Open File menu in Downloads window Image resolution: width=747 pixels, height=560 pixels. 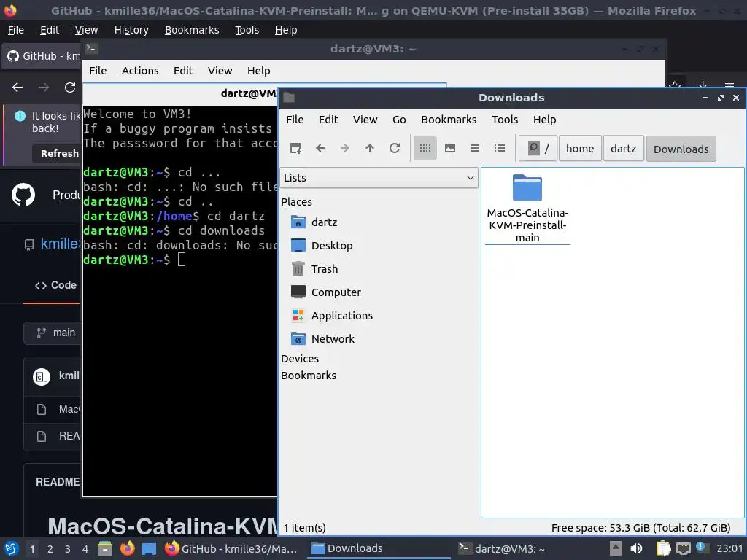point(295,120)
